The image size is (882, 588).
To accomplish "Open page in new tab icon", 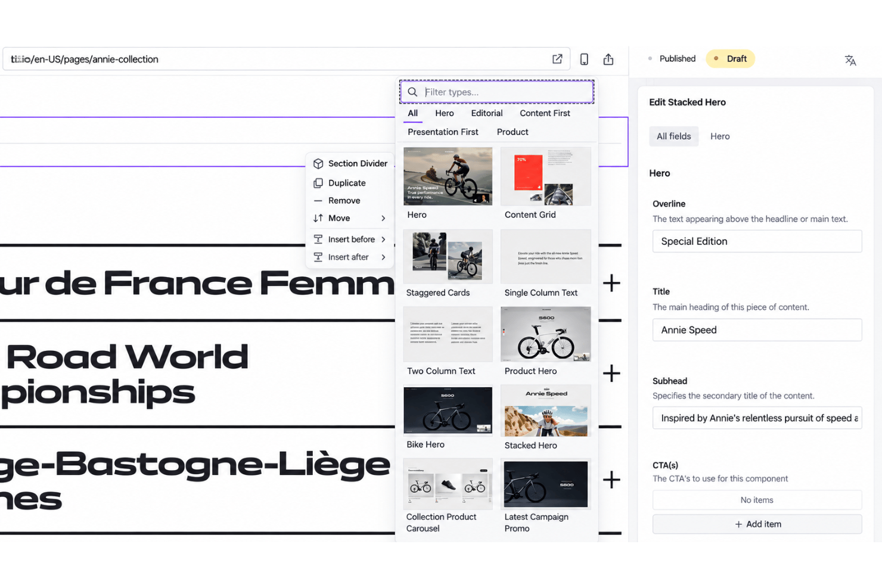I will click(x=557, y=59).
